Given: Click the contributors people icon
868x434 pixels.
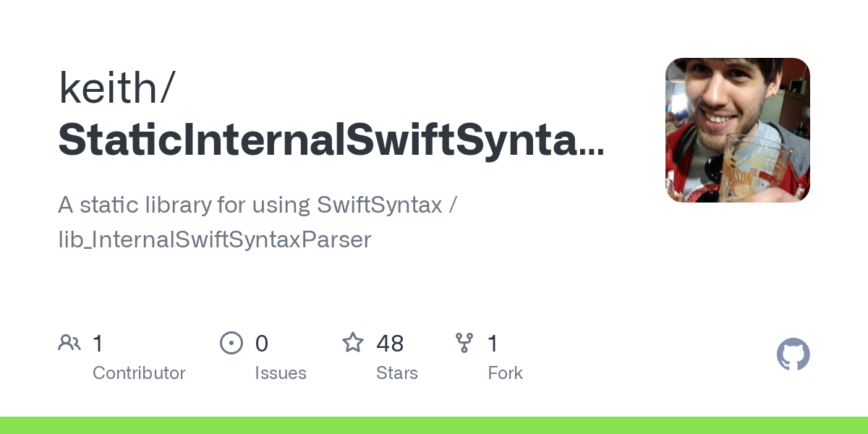Looking at the screenshot, I should pyautogui.click(x=69, y=343).
